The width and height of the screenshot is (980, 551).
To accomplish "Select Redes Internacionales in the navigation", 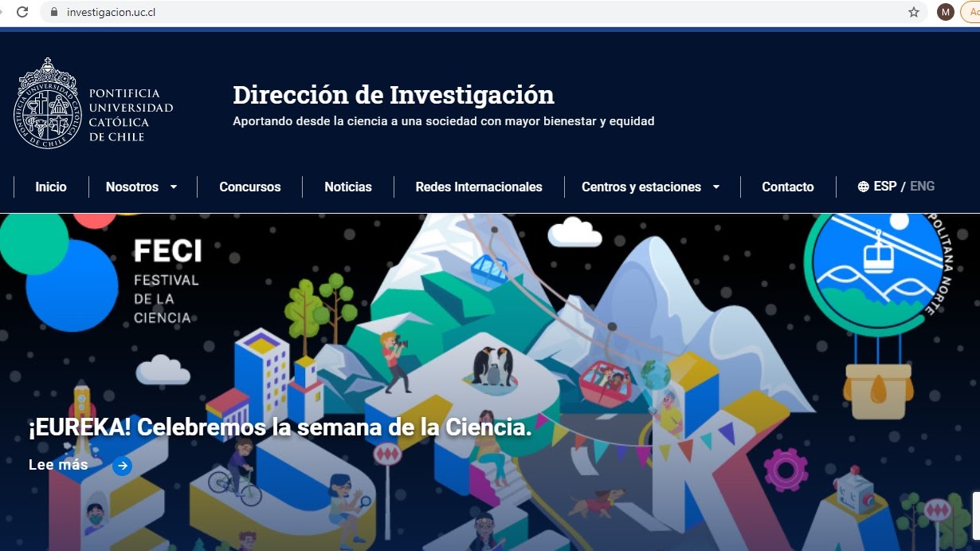I will [479, 187].
